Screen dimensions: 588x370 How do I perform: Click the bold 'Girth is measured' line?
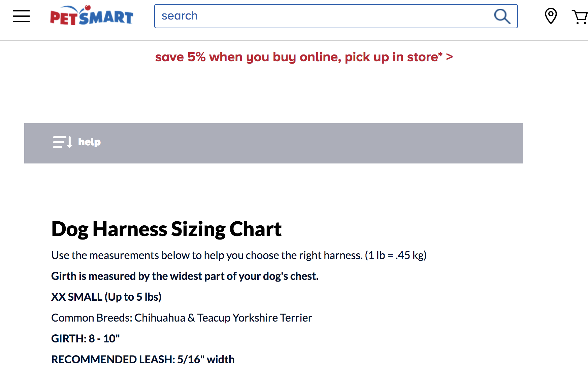[185, 276]
